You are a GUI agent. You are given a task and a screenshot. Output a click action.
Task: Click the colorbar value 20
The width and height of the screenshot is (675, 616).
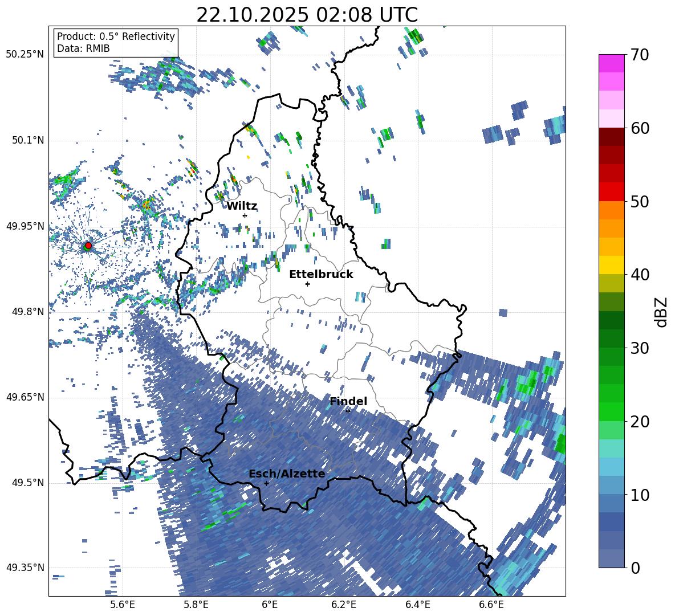tap(640, 421)
